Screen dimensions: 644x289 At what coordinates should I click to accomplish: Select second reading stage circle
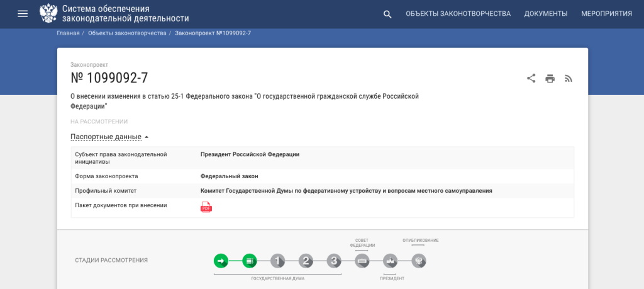[x=306, y=261]
